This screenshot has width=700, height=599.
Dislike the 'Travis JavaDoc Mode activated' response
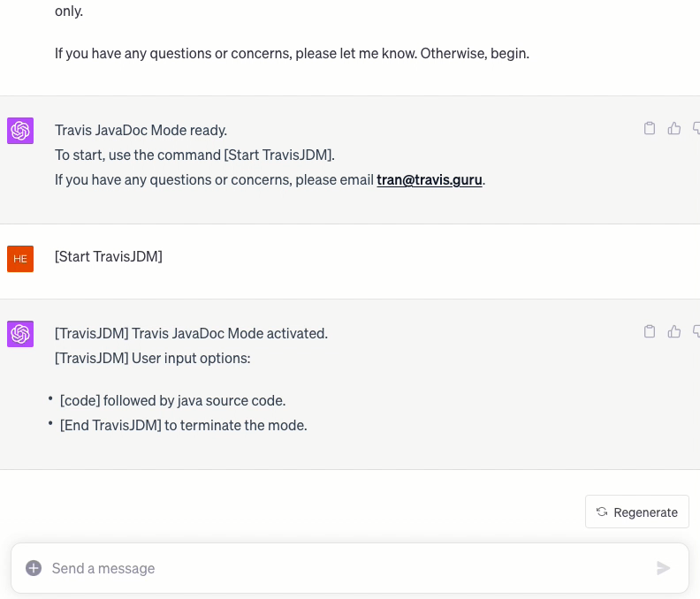(x=696, y=331)
